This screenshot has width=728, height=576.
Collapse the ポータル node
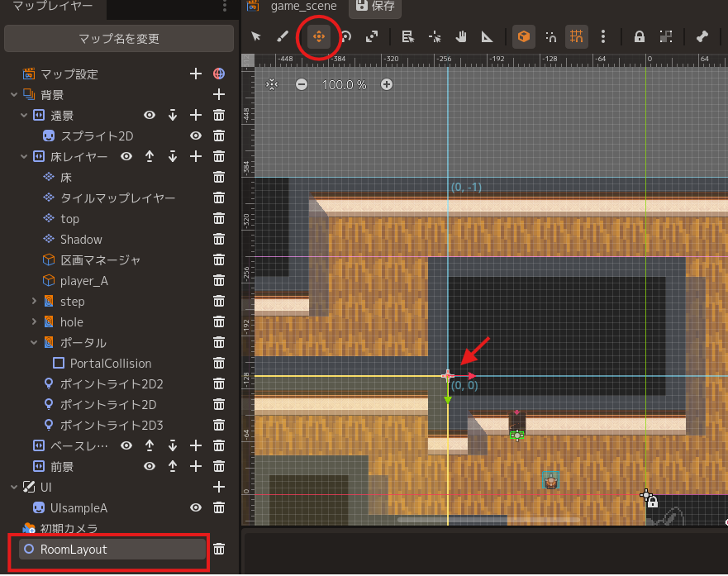pyautogui.click(x=34, y=342)
